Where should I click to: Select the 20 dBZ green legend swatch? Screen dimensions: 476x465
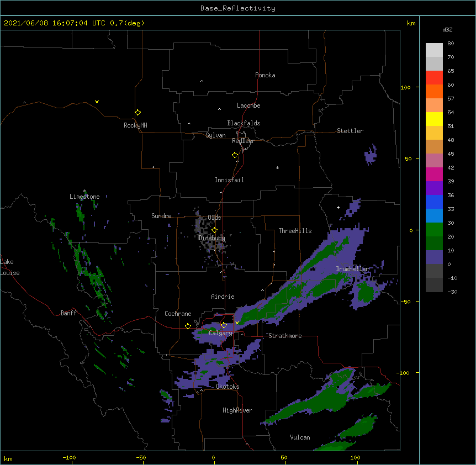click(x=434, y=230)
